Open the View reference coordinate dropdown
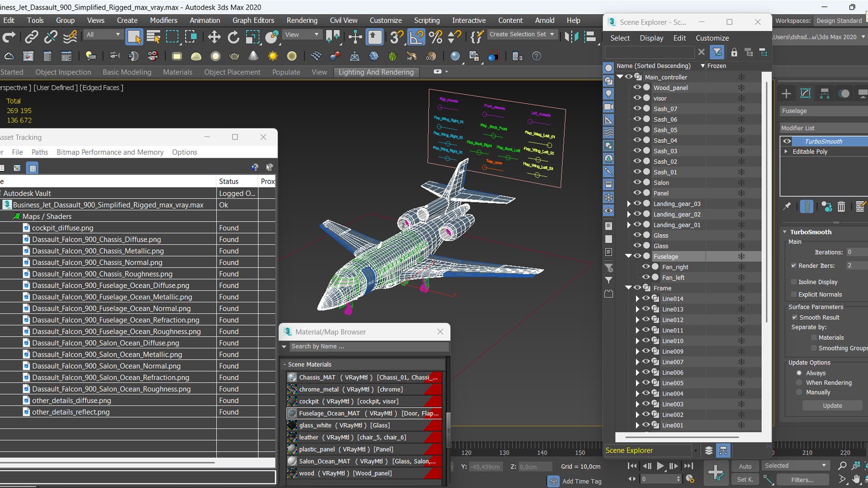868x488 pixels. [x=302, y=35]
